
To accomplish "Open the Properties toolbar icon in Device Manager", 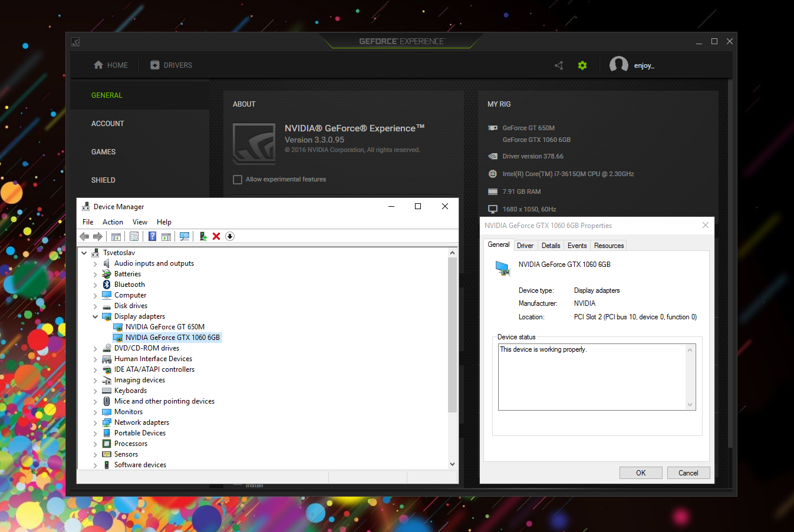I will [x=134, y=236].
